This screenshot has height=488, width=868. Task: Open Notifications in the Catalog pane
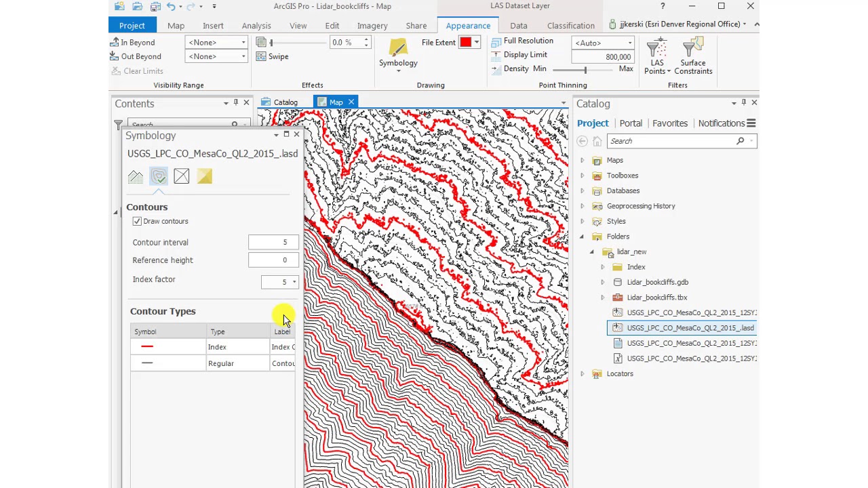pos(722,123)
